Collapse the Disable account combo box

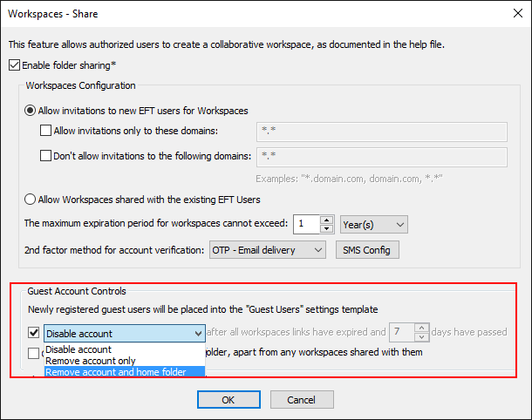tap(198, 333)
